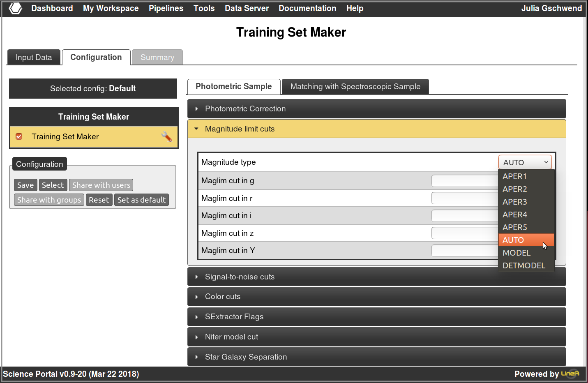This screenshot has height=383, width=588.
Task: Expand the Color cuts section
Action: [x=376, y=297]
